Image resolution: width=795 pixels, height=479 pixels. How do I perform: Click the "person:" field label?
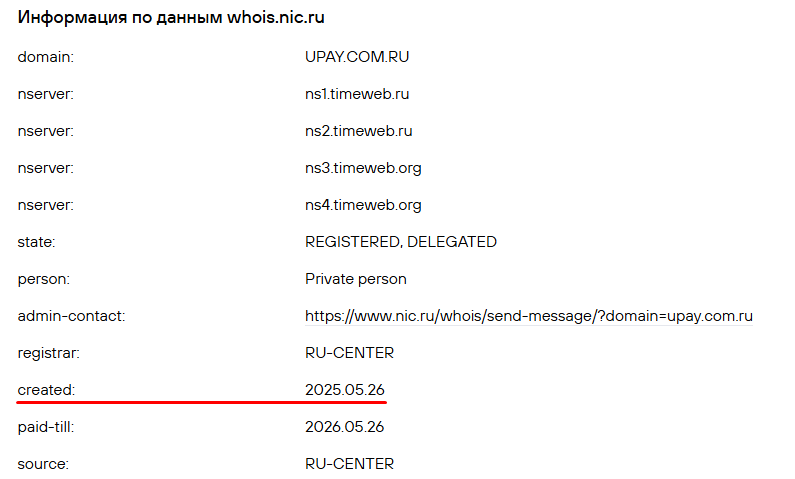click(43, 279)
